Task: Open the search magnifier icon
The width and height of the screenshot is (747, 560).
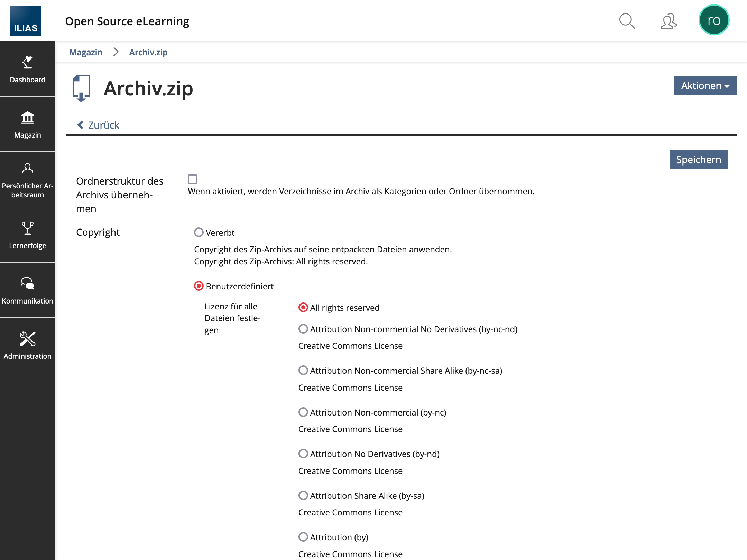Action: (x=627, y=21)
